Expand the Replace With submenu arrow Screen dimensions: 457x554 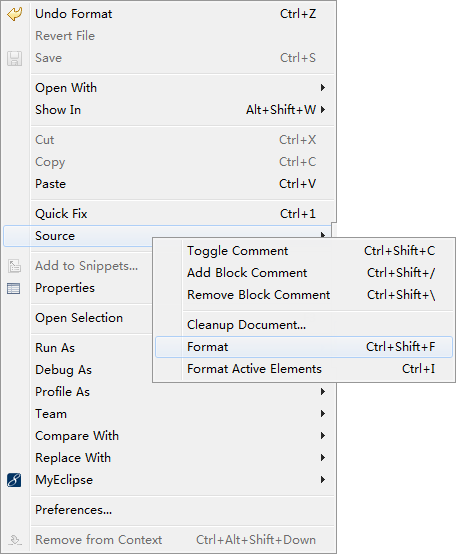tap(322, 458)
